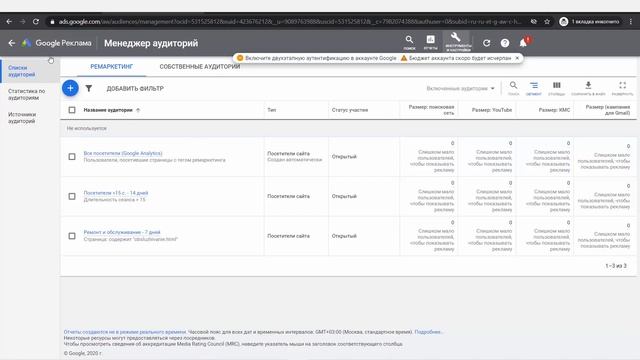Search the table with magnifier icon
The height and width of the screenshot is (360, 640).
[513, 88]
